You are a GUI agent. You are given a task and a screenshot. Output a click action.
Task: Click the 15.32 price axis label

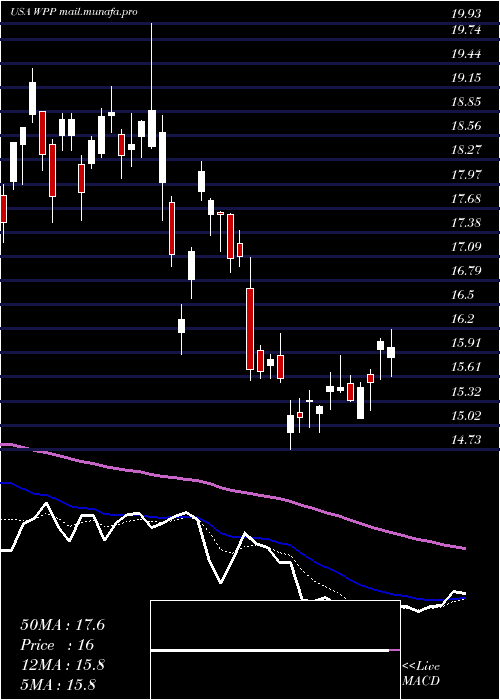click(x=466, y=392)
